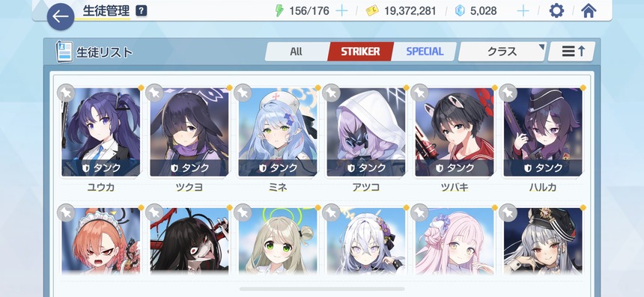Select the STRIKER filter tab
This screenshot has height=297, width=644.
[x=361, y=52]
